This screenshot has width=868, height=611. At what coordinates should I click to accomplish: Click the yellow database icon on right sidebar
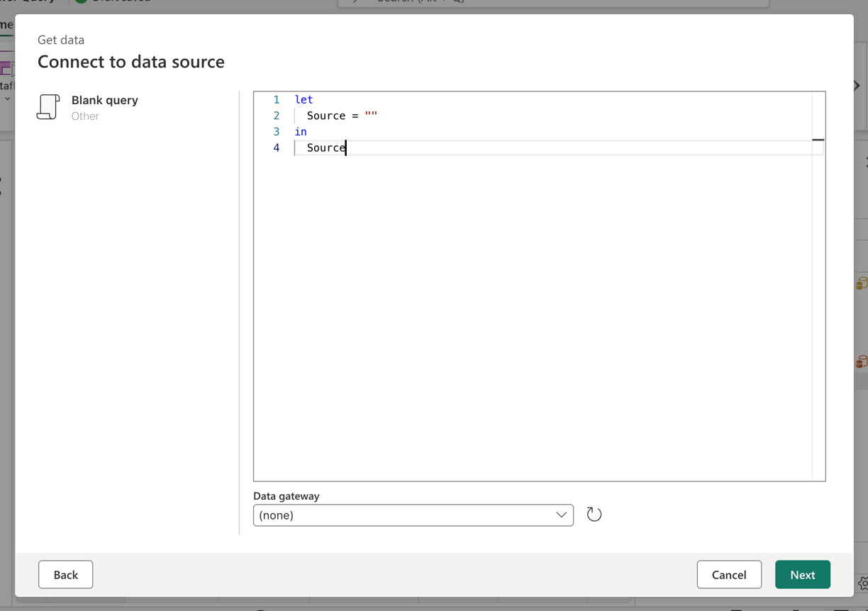(x=861, y=282)
